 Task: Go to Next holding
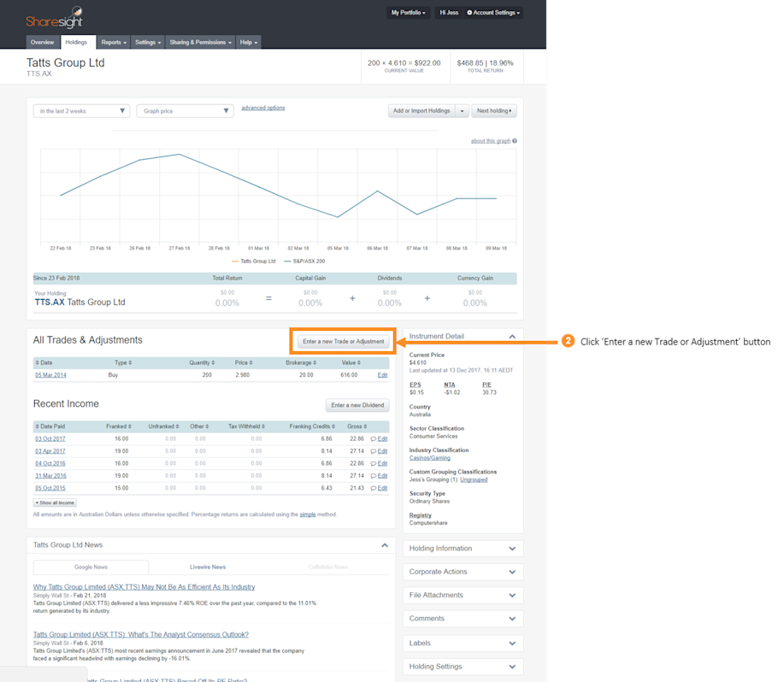(493, 111)
